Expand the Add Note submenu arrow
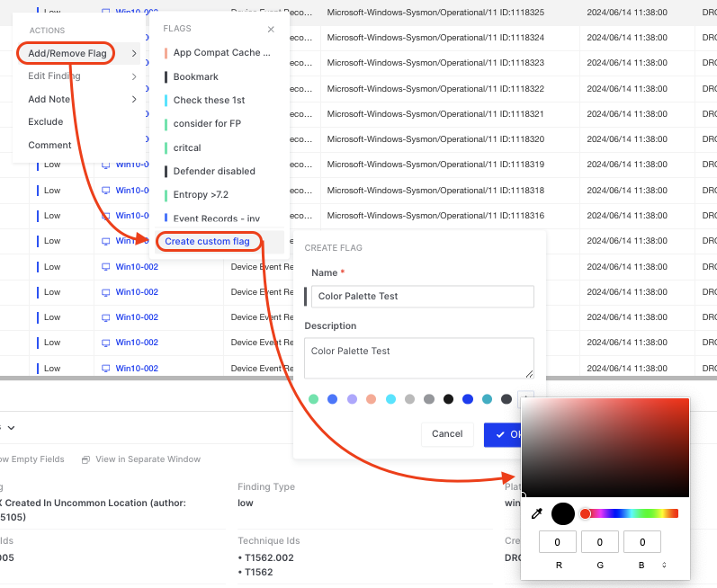717x588 pixels. [134, 99]
